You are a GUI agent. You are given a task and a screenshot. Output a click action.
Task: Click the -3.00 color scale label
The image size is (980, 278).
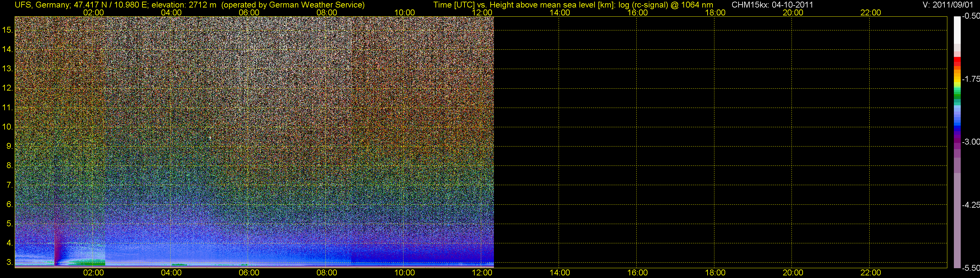coord(971,142)
